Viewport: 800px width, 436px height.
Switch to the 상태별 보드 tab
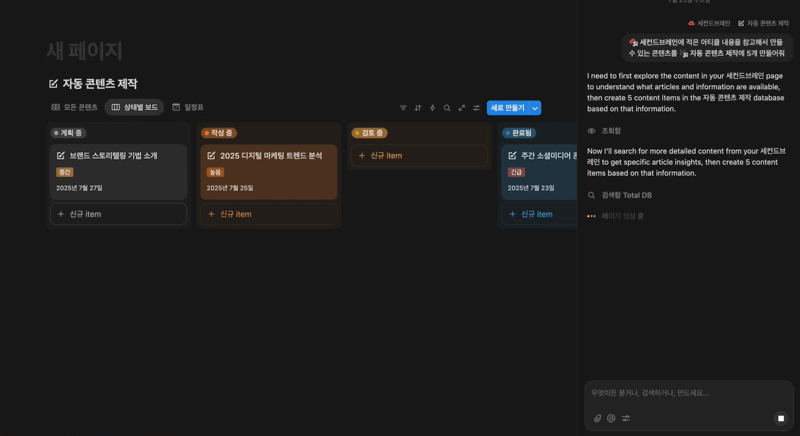[135, 107]
